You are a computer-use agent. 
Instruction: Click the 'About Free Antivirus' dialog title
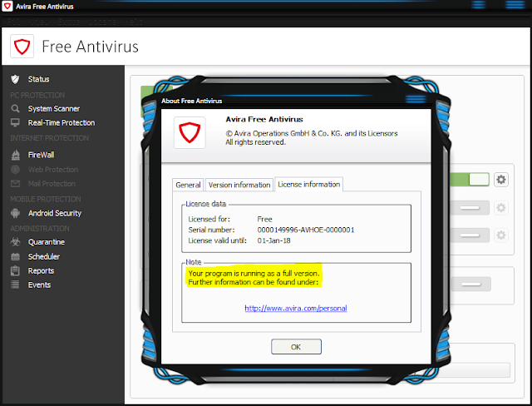click(x=192, y=101)
